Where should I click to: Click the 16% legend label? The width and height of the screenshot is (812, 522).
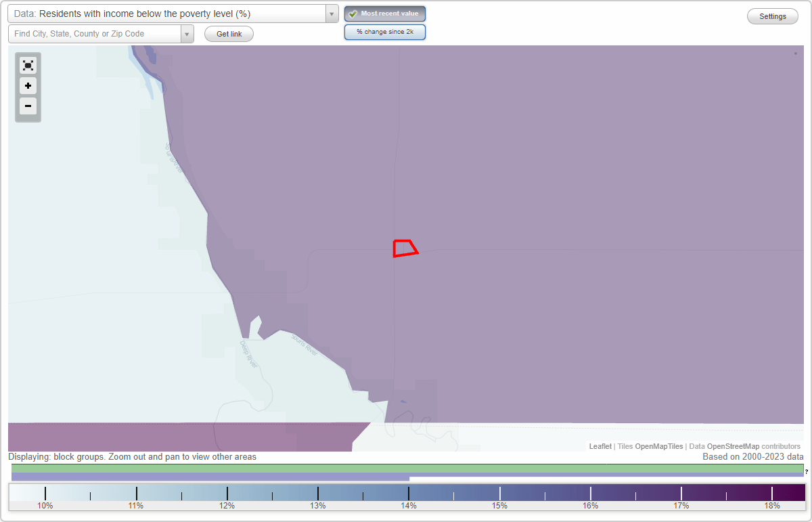[590, 506]
